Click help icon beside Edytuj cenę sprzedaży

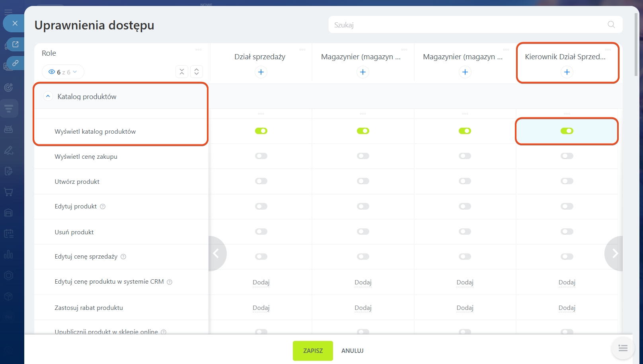pos(123,257)
